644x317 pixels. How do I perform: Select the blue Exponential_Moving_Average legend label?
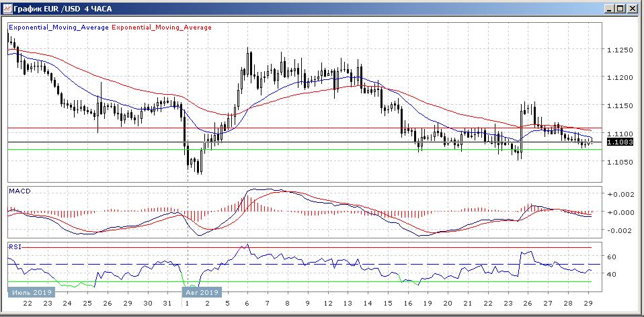click(58, 28)
